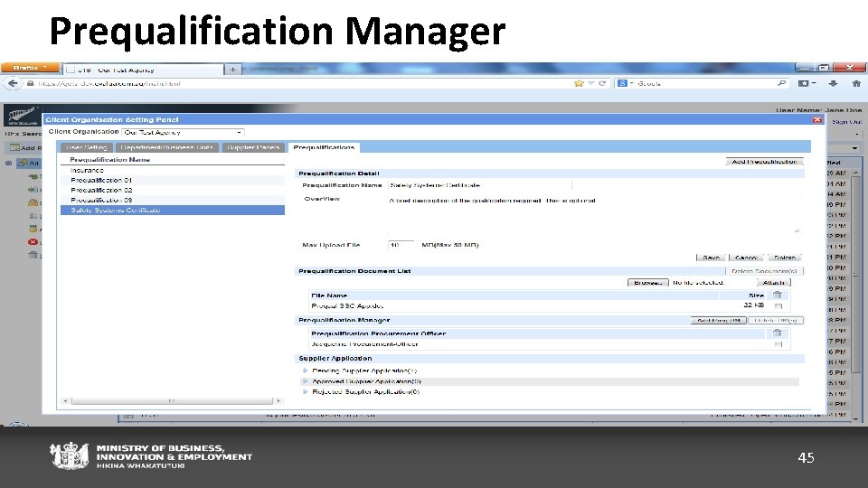Switch to the Department/Business Units tab
The image size is (868, 488).
point(167,147)
